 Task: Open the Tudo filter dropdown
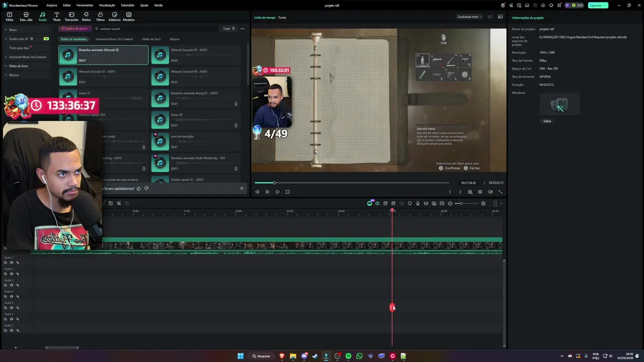228,29
